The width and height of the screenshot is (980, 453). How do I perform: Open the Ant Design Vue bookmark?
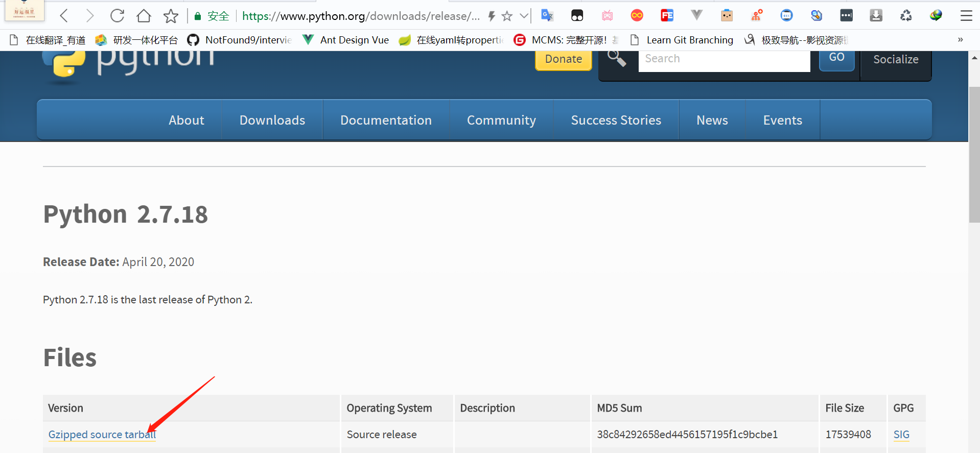pyautogui.click(x=345, y=40)
